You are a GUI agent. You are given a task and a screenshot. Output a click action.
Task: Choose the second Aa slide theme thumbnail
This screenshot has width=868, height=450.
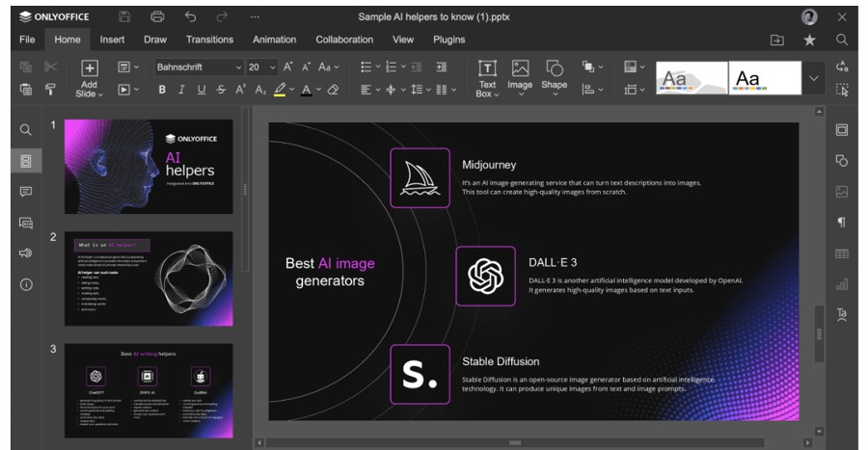tap(765, 78)
